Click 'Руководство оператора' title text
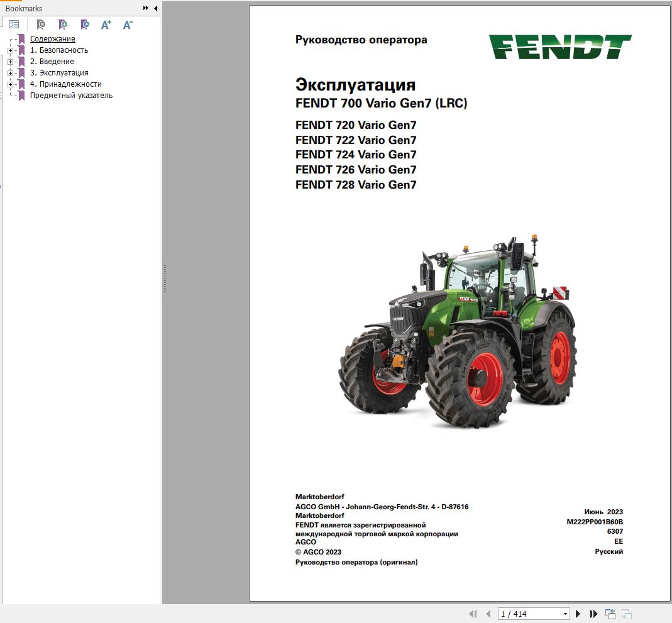Image resolution: width=672 pixels, height=623 pixels. [x=361, y=40]
